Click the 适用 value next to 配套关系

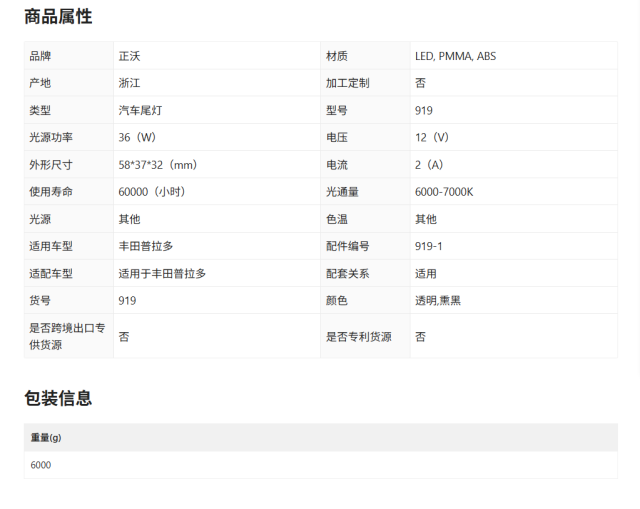pos(426,273)
